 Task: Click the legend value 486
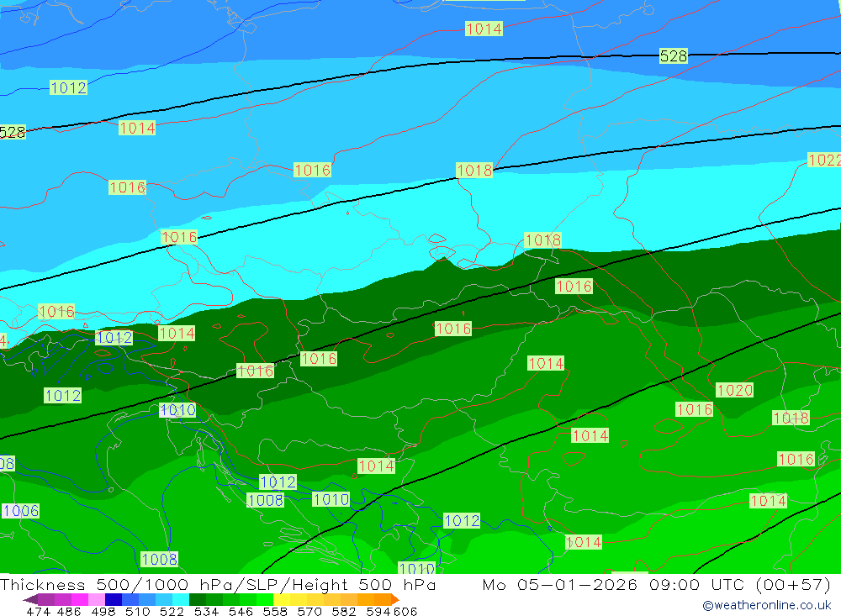tap(68, 612)
